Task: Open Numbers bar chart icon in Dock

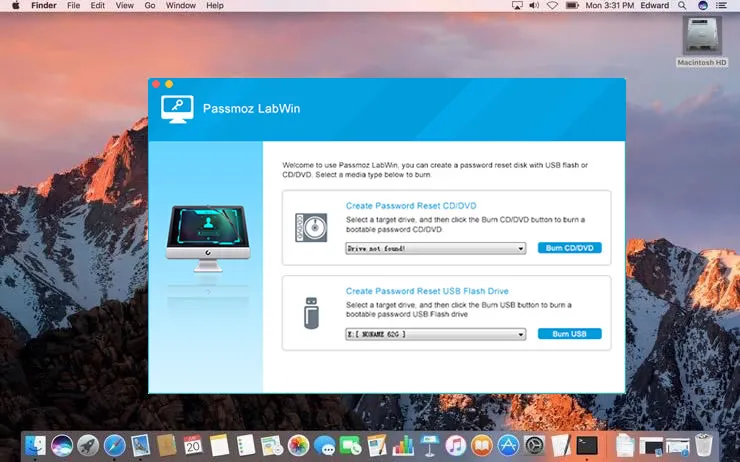Action: 403,445
